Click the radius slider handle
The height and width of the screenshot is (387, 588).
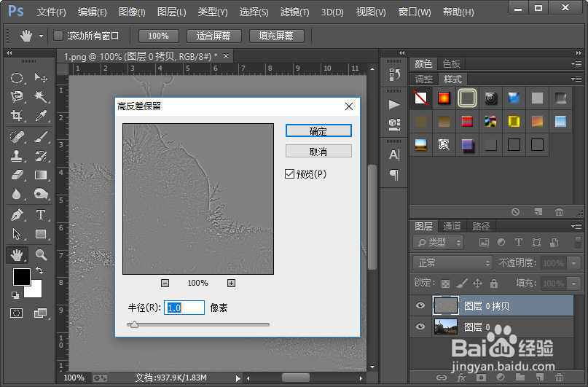134,325
